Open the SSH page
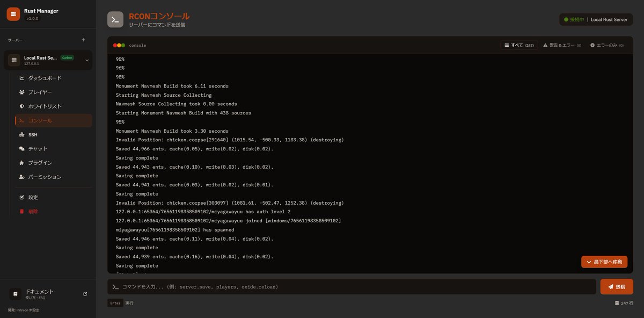The height and width of the screenshot is (318, 644). tap(54, 135)
